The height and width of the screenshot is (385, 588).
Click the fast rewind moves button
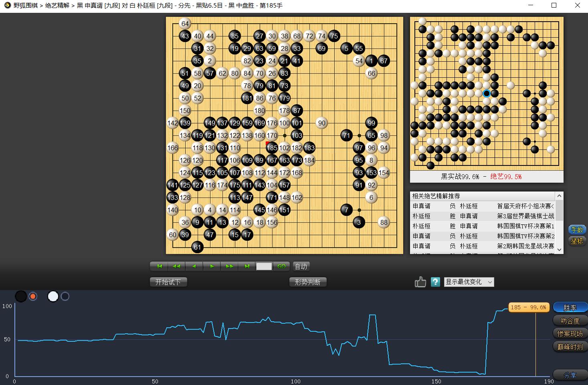(176, 266)
